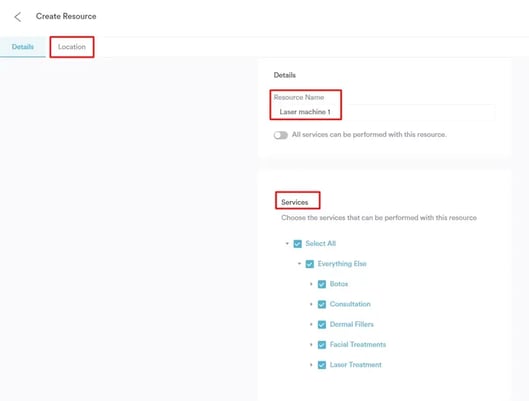529x401 pixels.
Task: Uncheck the Laser Treatment checkbox
Action: coord(322,365)
